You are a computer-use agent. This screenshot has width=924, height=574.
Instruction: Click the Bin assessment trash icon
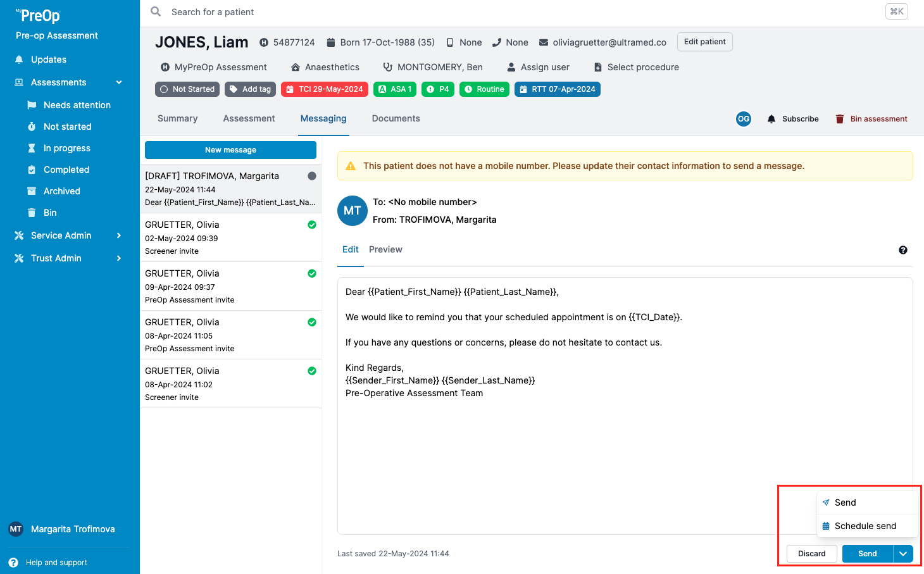tap(840, 119)
